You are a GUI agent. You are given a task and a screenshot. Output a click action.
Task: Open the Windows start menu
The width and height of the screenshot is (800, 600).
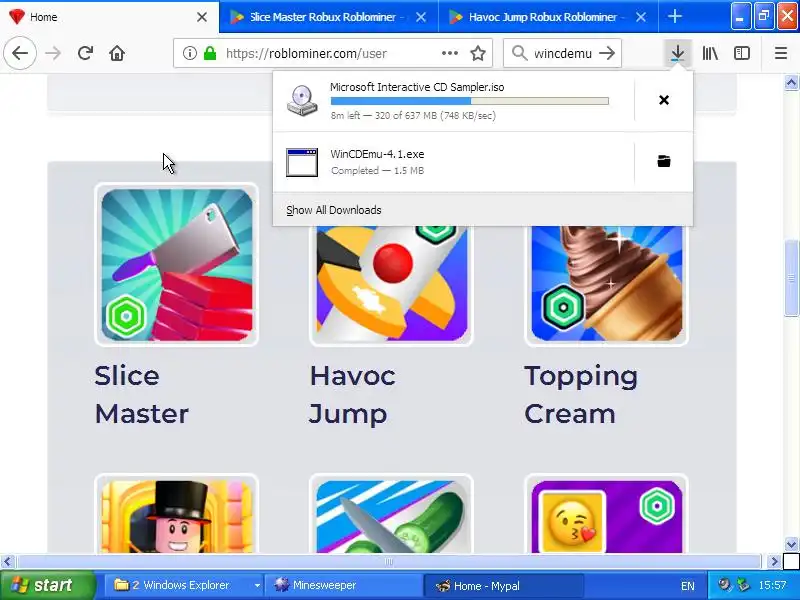pos(47,585)
